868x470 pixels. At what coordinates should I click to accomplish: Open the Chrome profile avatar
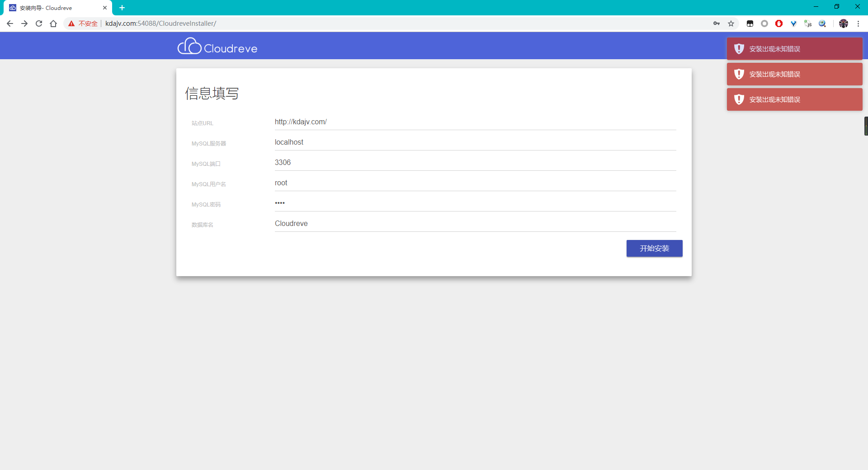point(844,23)
